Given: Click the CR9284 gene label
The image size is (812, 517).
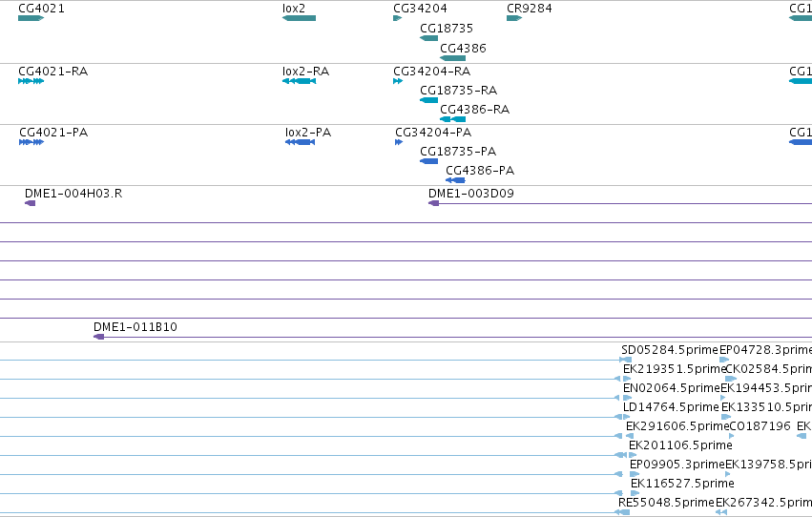Looking at the screenshot, I should coord(530,9).
